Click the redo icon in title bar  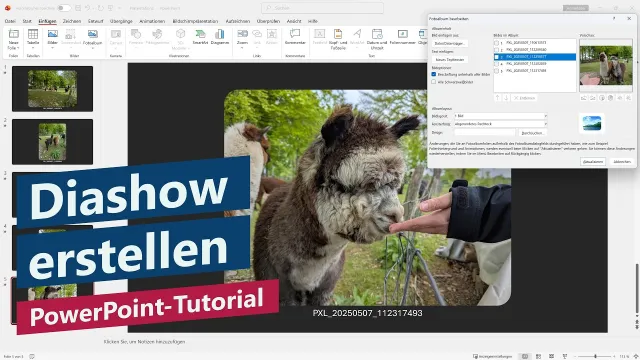[x=101, y=8]
